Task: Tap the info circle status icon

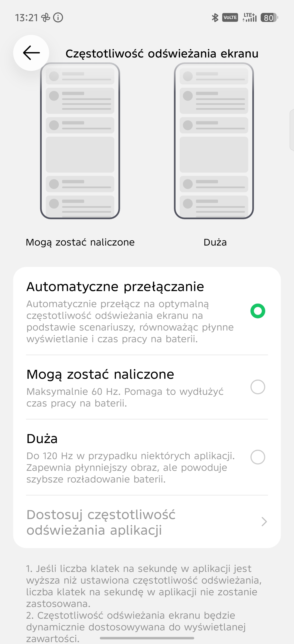Action: (58, 18)
